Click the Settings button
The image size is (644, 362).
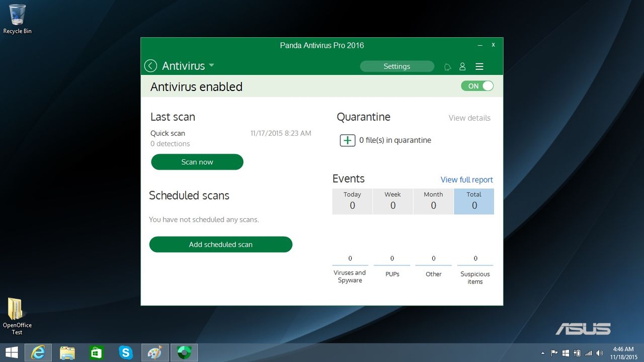pos(397,66)
